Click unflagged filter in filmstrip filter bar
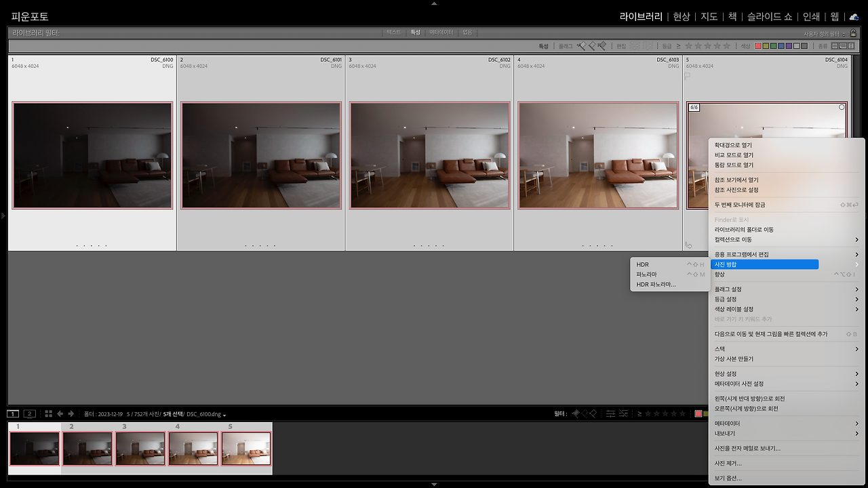The image size is (868, 488). [x=585, y=413]
